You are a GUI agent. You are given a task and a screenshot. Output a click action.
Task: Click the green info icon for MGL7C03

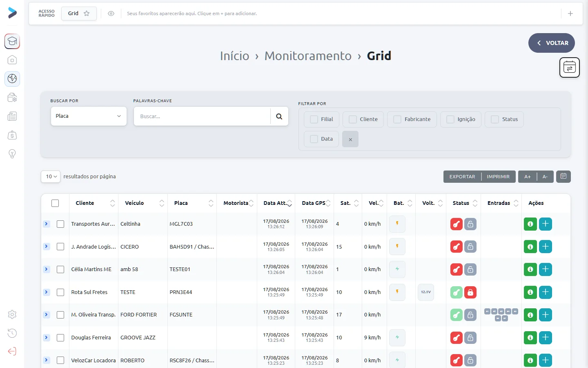pyautogui.click(x=530, y=224)
